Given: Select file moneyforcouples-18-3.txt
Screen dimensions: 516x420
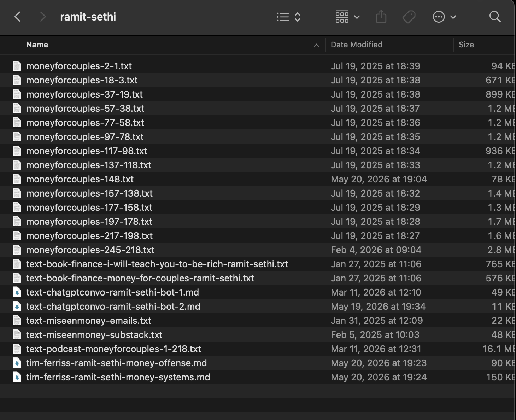Looking at the screenshot, I should point(82,80).
